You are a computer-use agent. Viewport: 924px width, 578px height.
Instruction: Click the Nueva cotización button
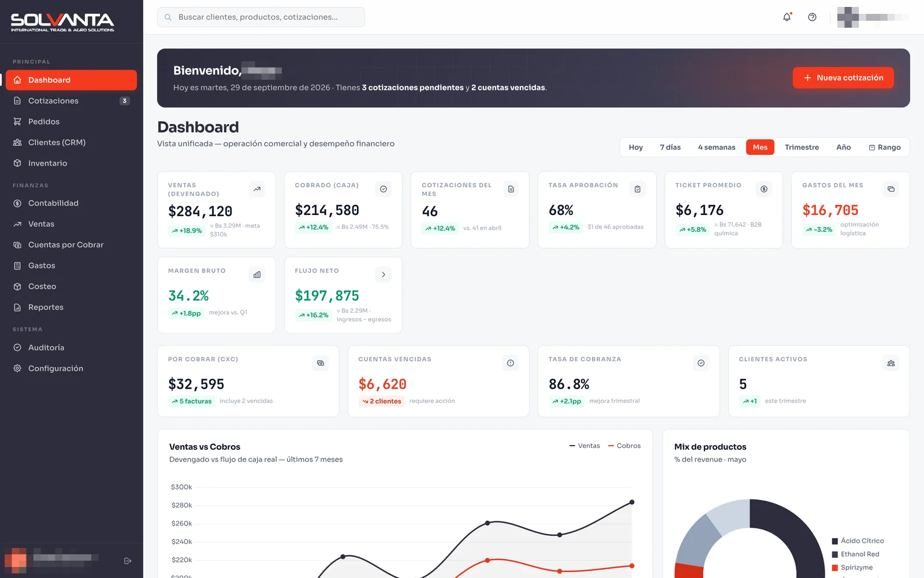click(843, 77)
